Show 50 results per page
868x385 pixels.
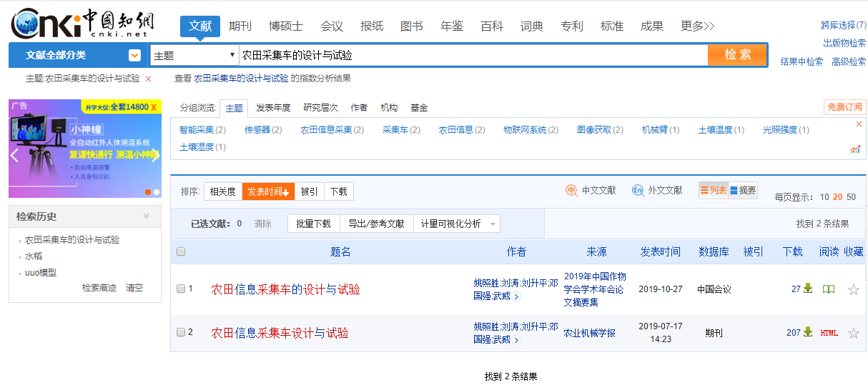tap(852, 197)
